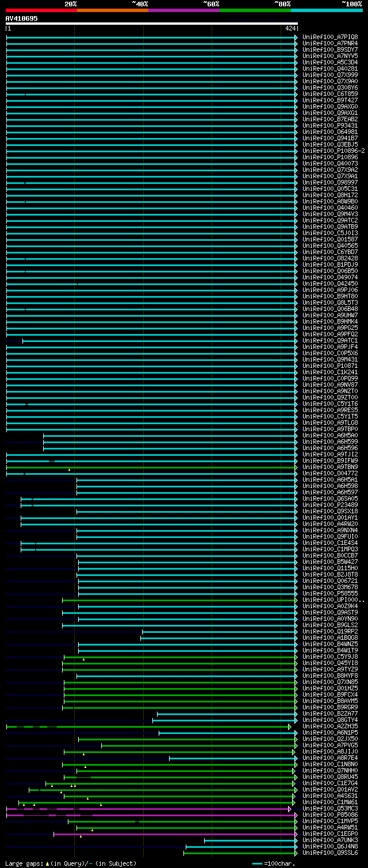This screenshot has width=368, height=868.
Task: Select label UniRef100_A9TBN9
Action: [330, 467]
